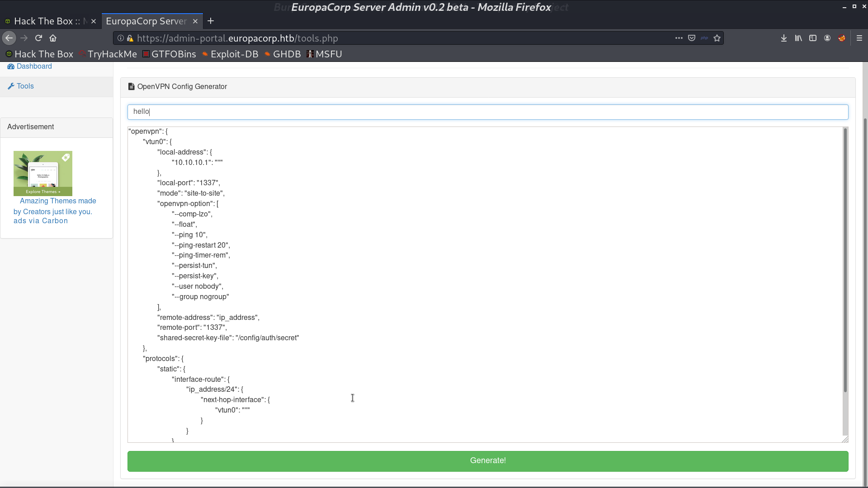Viewport: 868px width, 488px height.
Task: Open a new browser tab
Action: 211,21
